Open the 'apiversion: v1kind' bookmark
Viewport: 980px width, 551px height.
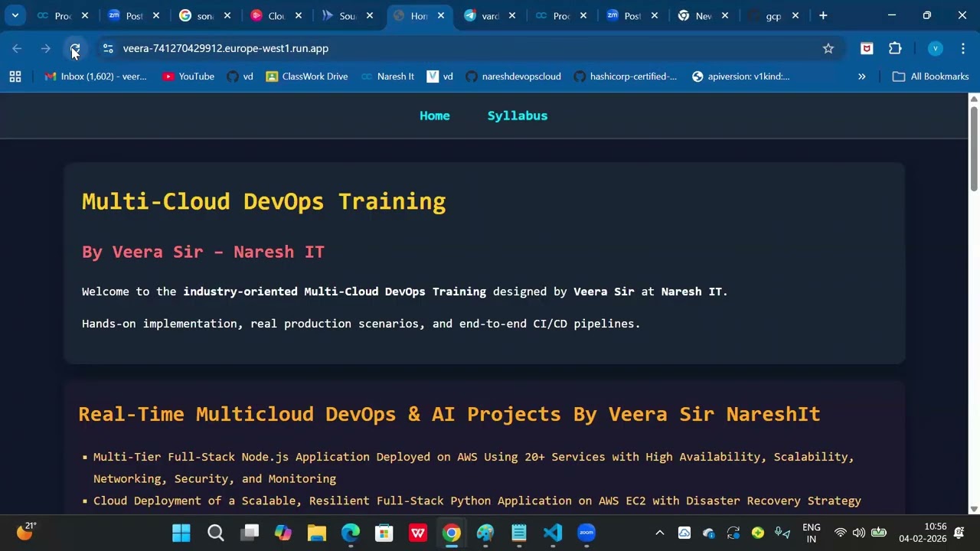coord(740,77)
